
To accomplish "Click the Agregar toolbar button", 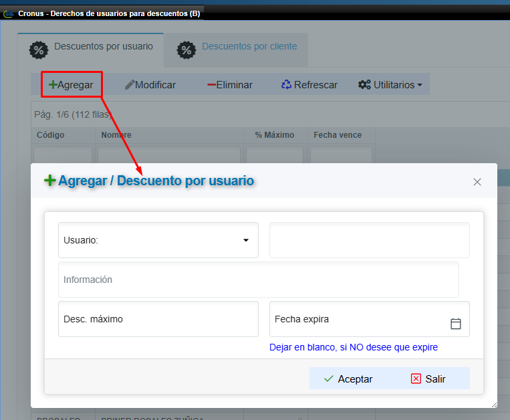I will point(71,84).
